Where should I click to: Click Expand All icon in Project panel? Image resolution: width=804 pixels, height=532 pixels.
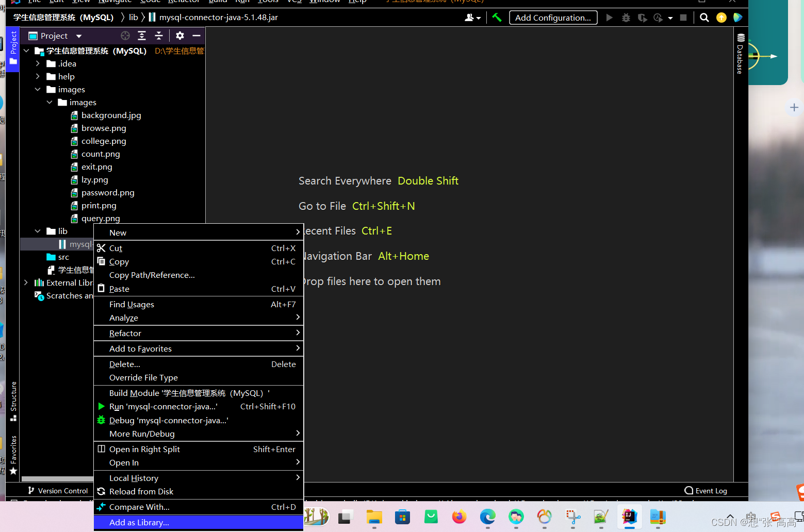click(x=142, y=36)
